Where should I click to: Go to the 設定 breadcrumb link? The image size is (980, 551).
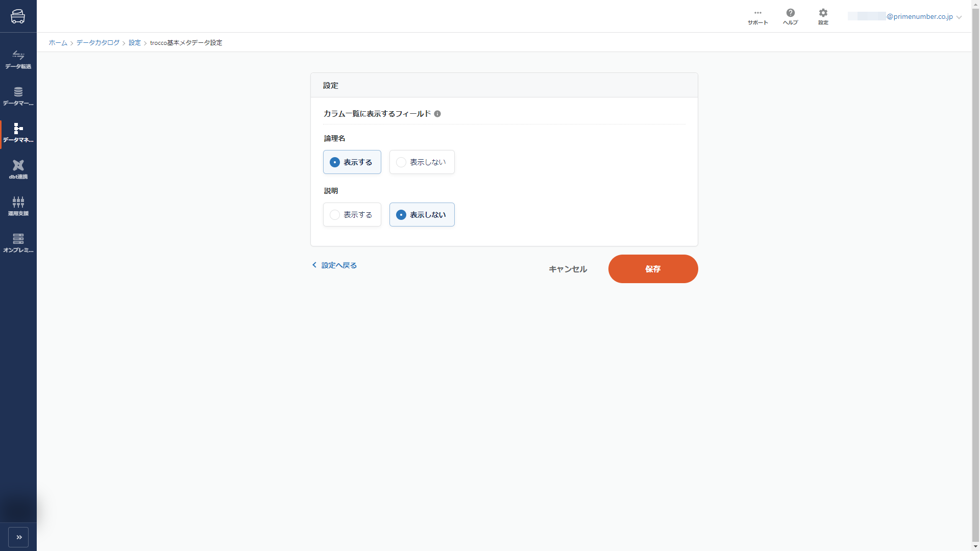pos(135,43)
